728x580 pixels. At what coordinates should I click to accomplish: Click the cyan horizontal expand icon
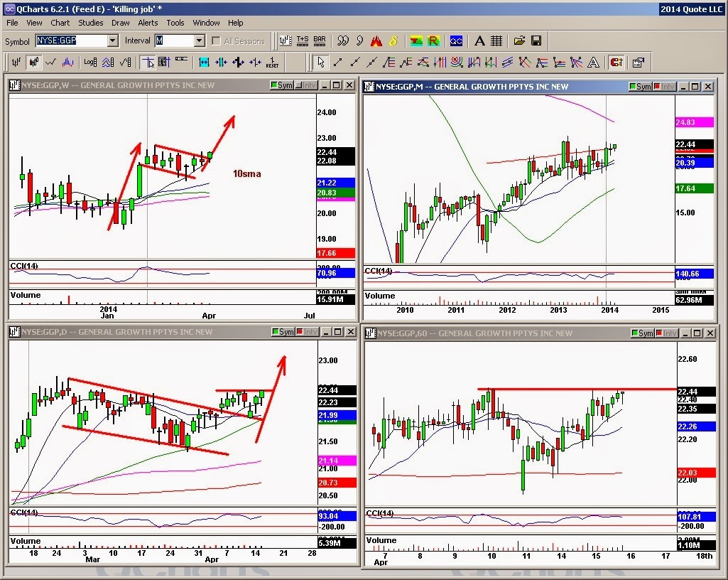click(x=204, y=63)
